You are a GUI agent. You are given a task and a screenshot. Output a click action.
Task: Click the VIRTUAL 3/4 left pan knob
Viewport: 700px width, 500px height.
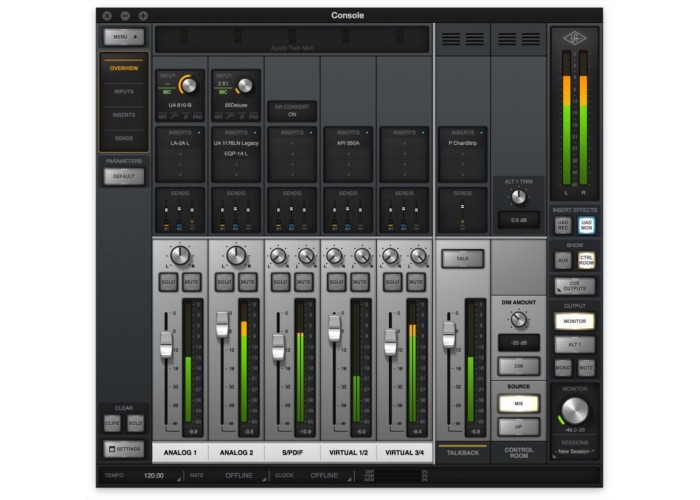390,256
